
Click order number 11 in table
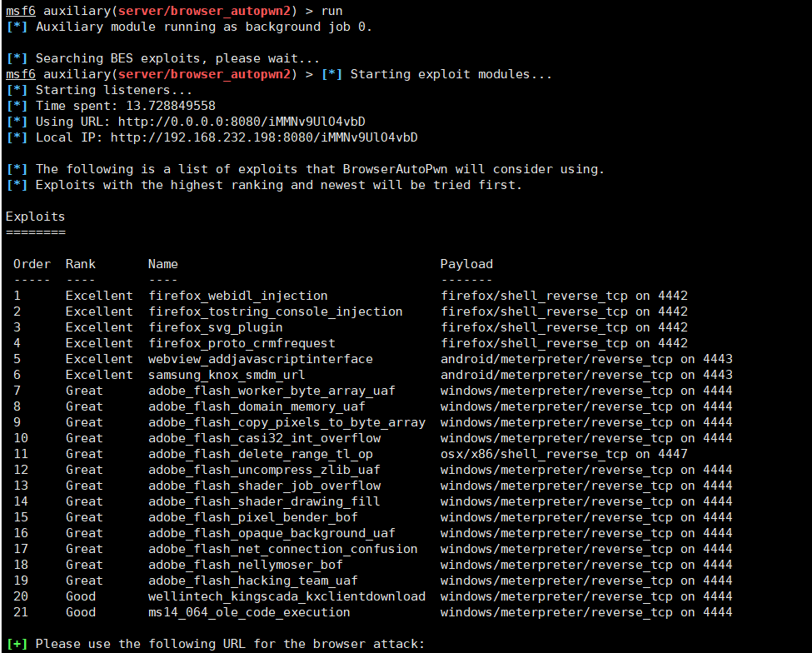pyautogui.click(x=21, y=454)
